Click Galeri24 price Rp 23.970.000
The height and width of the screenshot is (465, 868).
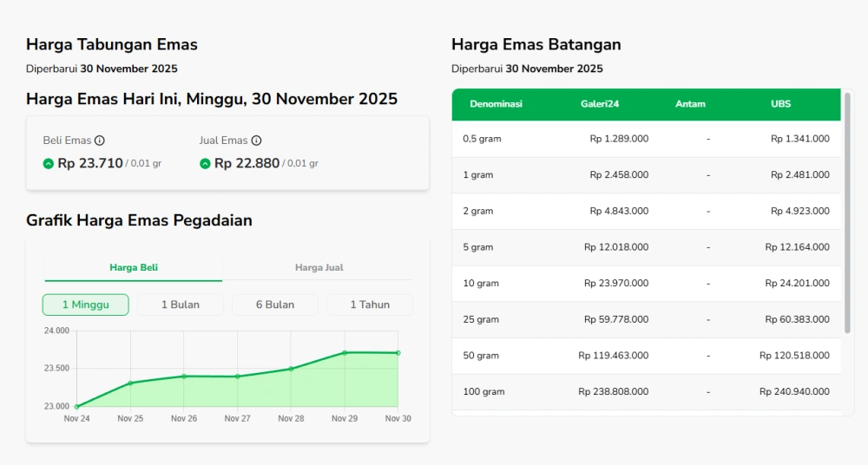(616, 284)
